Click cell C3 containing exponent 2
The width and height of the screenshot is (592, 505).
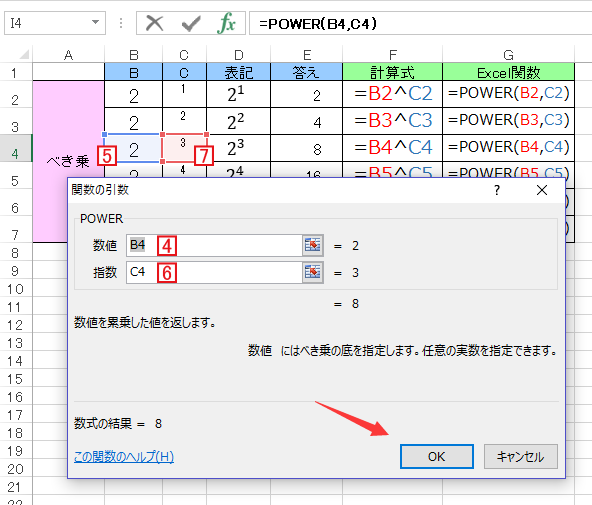tap(184, 121)
